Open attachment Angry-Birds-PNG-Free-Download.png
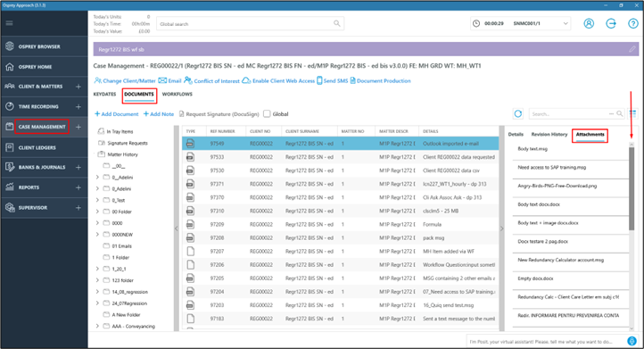644x349 pixels. pyautogui.click(x=557, y=186)
